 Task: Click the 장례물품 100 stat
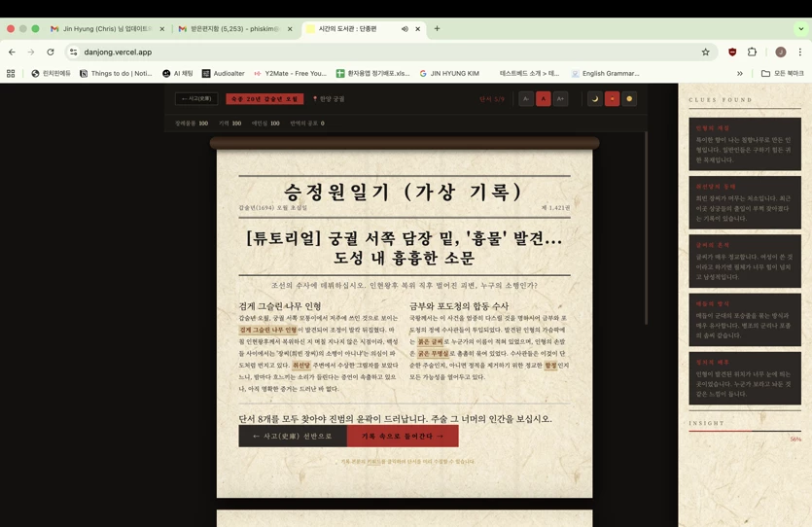[192, 123]
